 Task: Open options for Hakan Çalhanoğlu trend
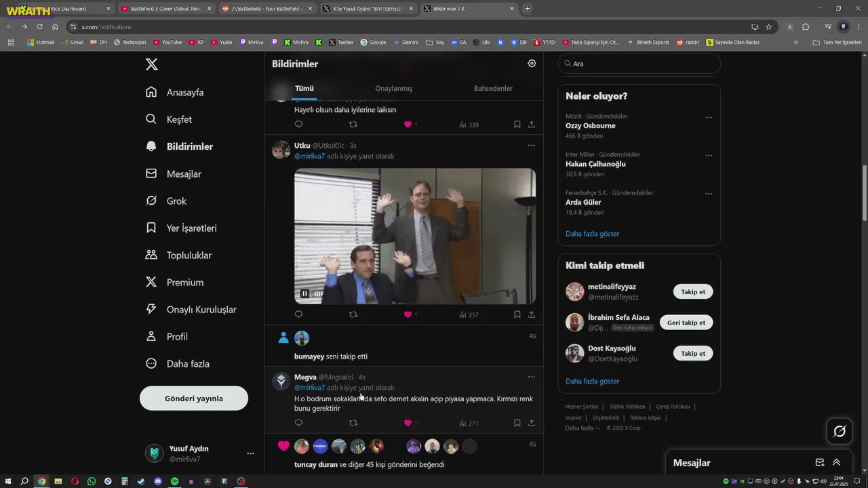(x=709, y=155)
